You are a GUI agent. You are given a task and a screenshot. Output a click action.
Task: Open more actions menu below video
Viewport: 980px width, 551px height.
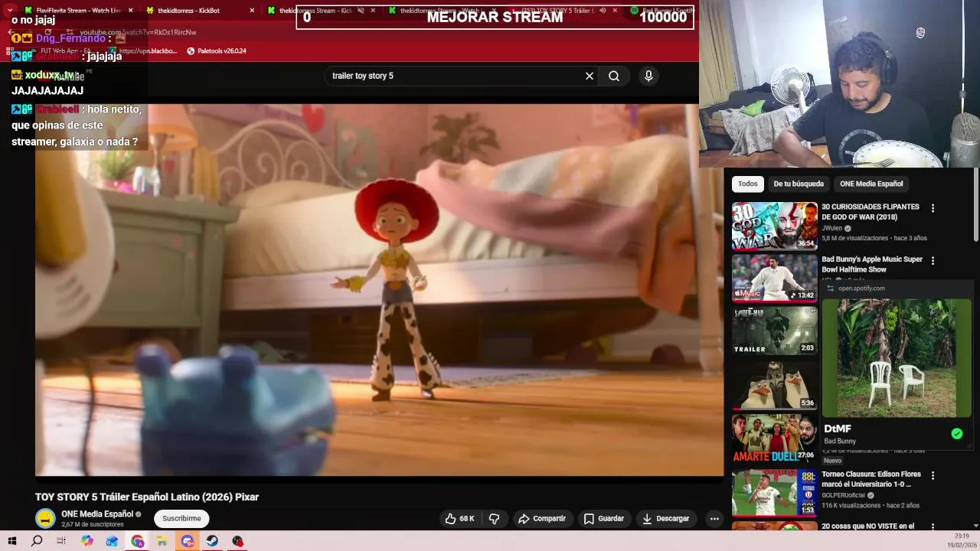click(714, 518)
